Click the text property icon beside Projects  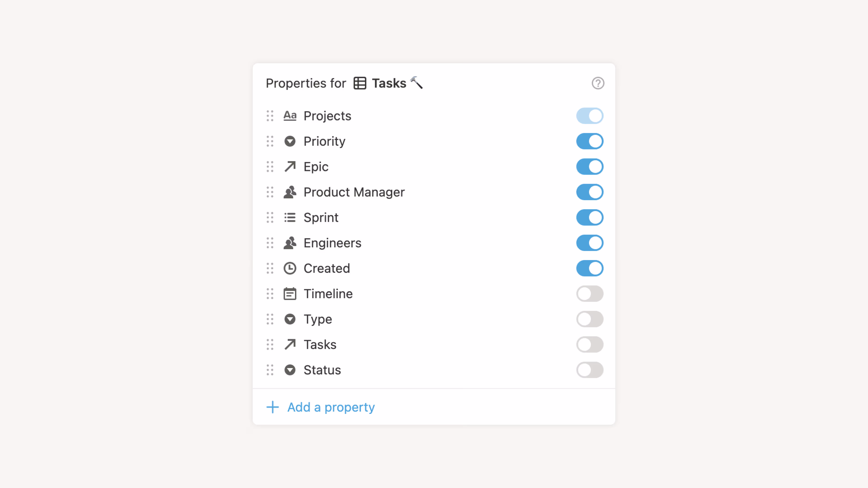[x=290, y=115]
